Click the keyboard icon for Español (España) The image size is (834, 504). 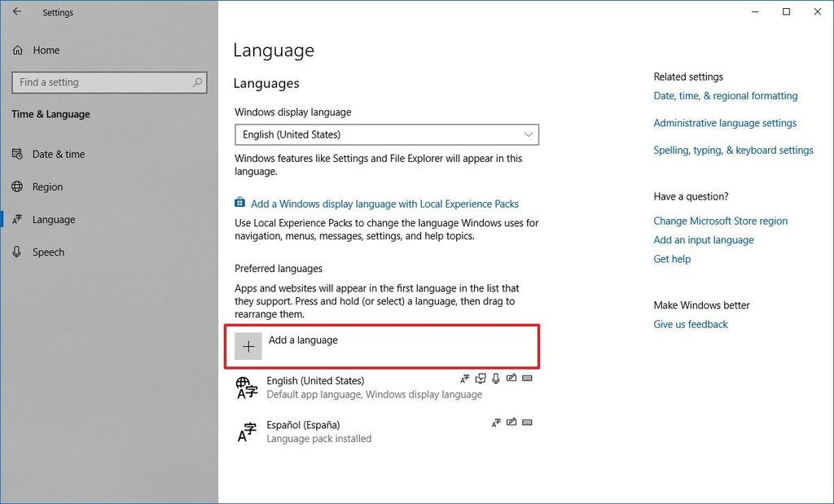[x=527, y=423]
